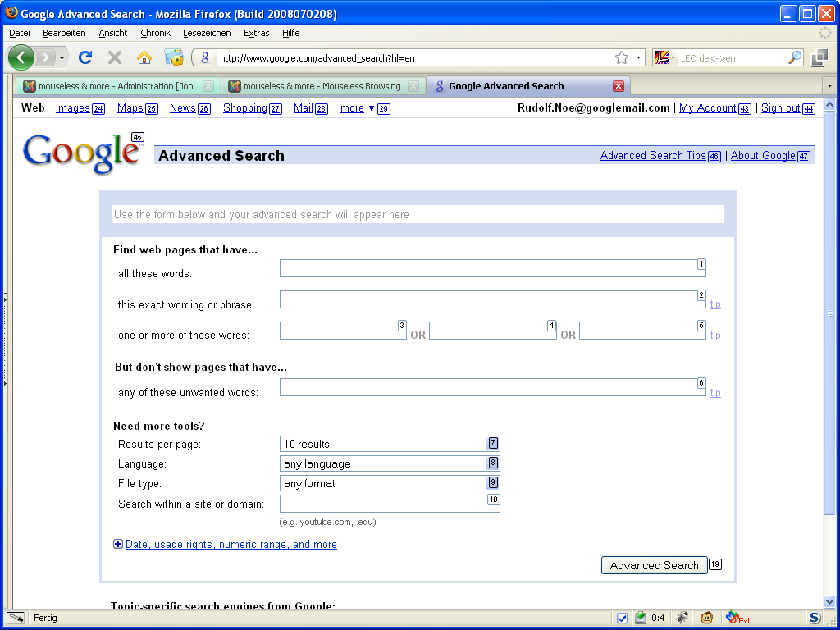Click the Greasemonkey monkey icon in status bar
This screenshot has width=840, height=630.
coord(706,618)
